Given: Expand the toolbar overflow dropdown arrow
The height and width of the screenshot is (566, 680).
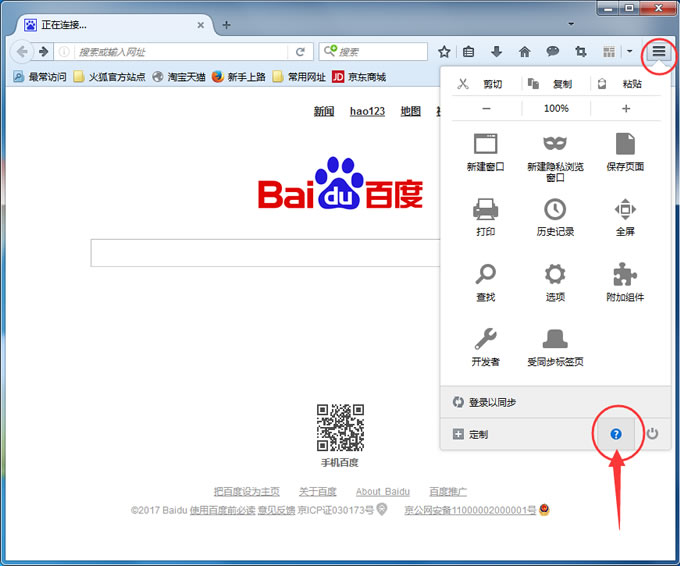Looking at the screenshot, I should (x=630, y=51).
